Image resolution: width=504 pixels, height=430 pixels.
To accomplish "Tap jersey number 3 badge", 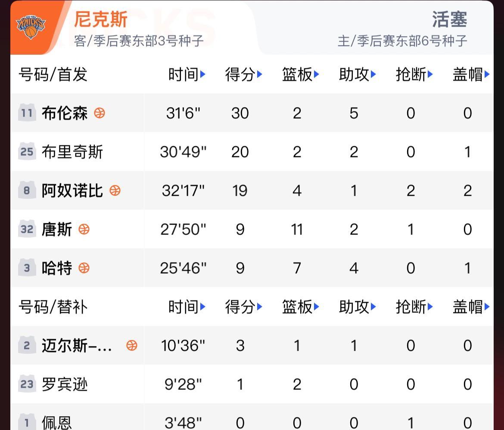I will tap(27, 267).
